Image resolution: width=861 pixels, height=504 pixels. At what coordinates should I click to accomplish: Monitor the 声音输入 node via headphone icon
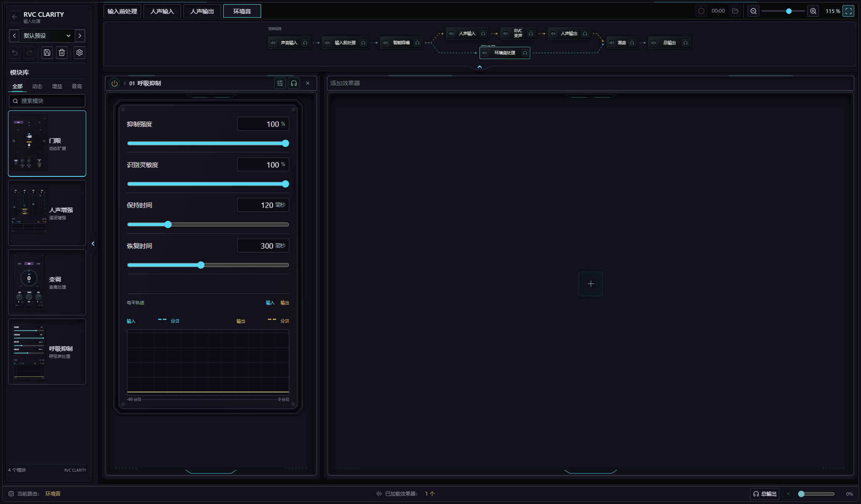click(305, 43)
